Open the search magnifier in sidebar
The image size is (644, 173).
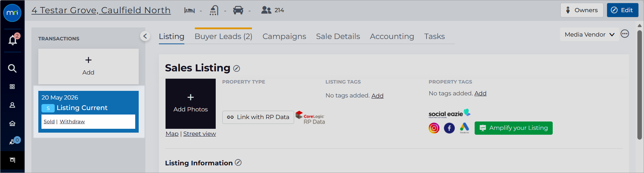[12, 68]
